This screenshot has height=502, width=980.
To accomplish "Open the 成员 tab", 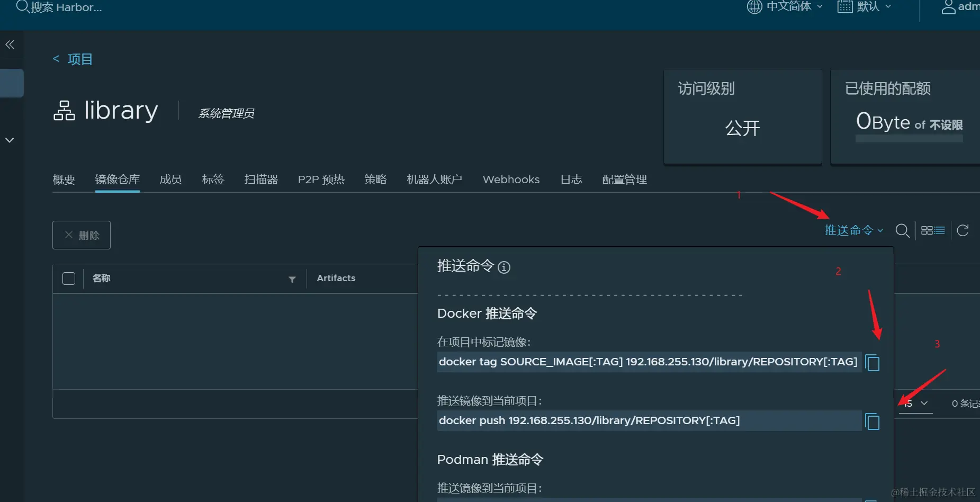I will click(x=170, y=180).
